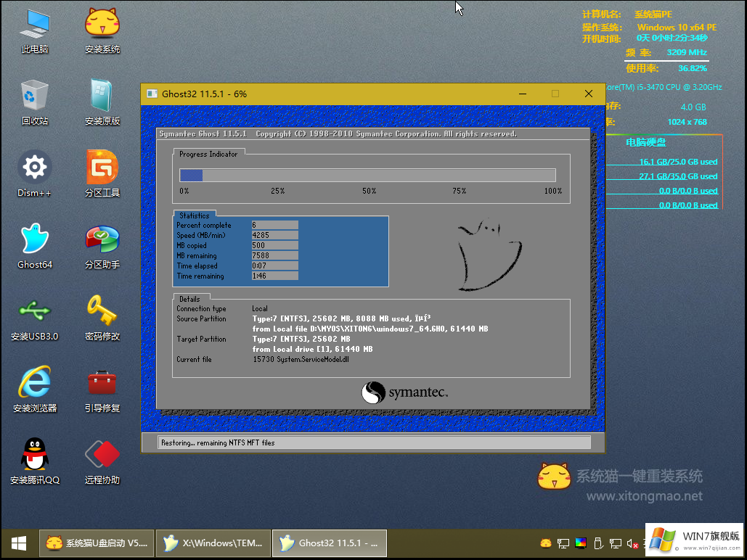Select the Ghost32 11.5.1 taskbar button
747x560 pixels.
330,543
